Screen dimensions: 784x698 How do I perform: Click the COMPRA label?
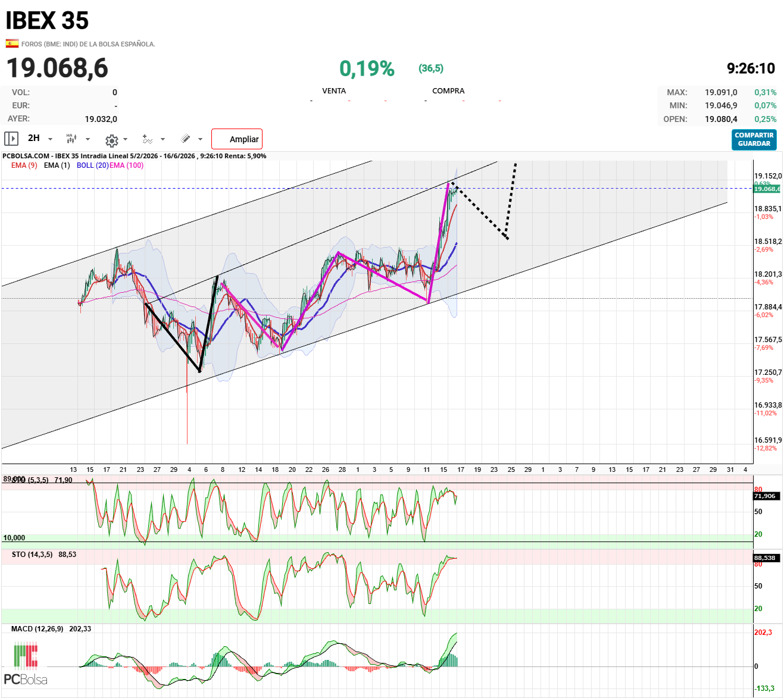tap(448, 91)
